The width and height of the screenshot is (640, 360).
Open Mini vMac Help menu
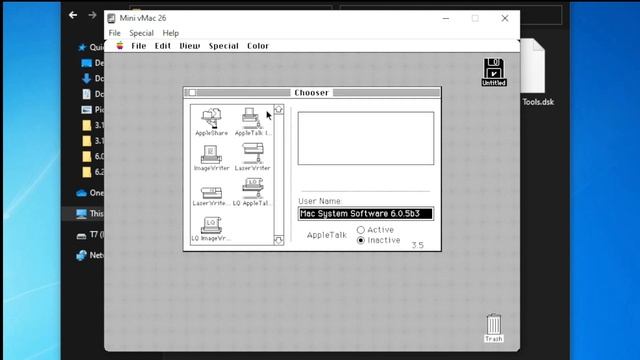(x=171, y=33)
